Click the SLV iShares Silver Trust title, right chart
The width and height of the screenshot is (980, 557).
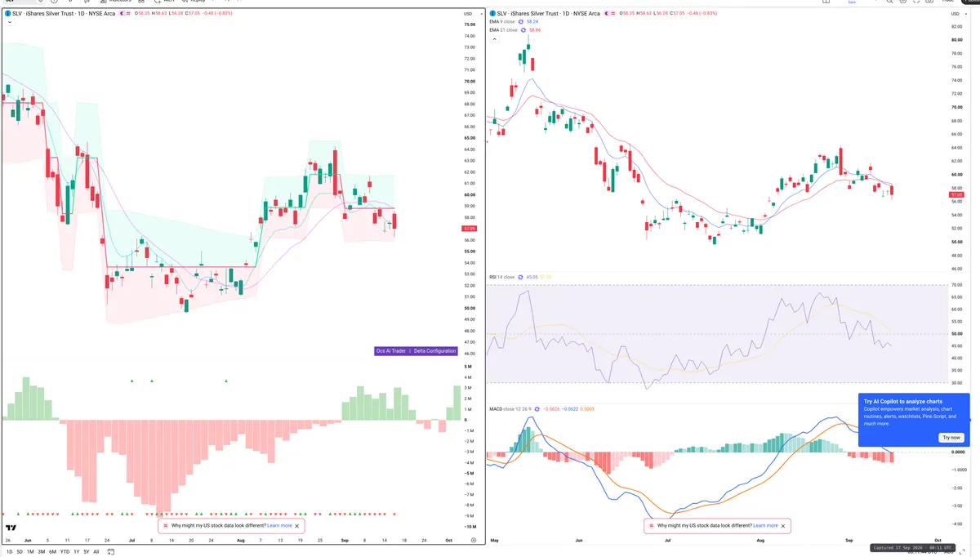click(548, 13)
